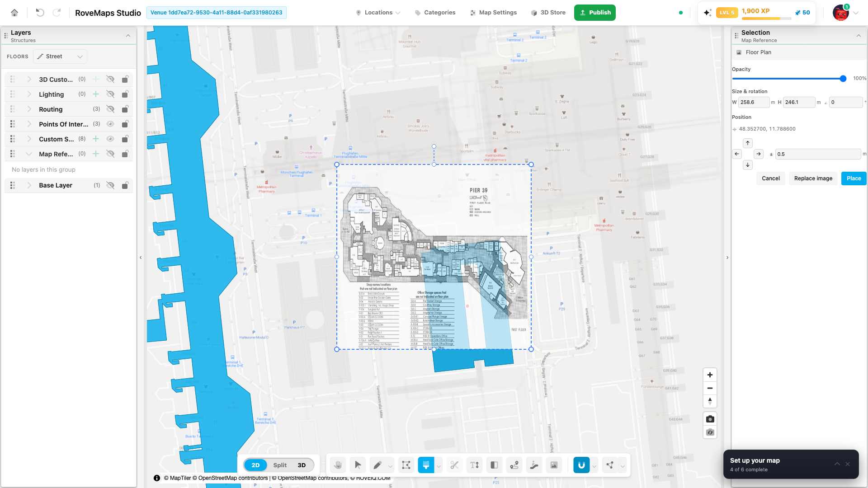Expand the Routing layer group

[x=29, y=109]
